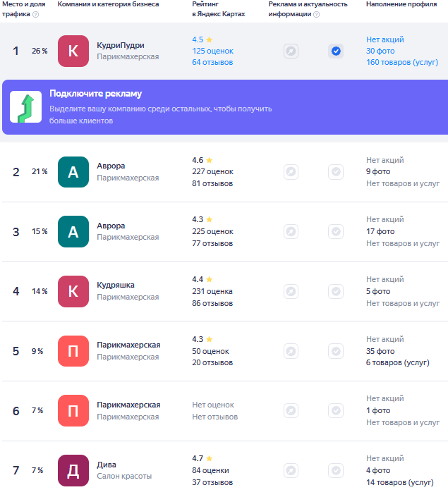This screenshot has width=448, height=497.
Task: Click help icon beside "Место и доля трафика"
Action: (x=36, y=14)
